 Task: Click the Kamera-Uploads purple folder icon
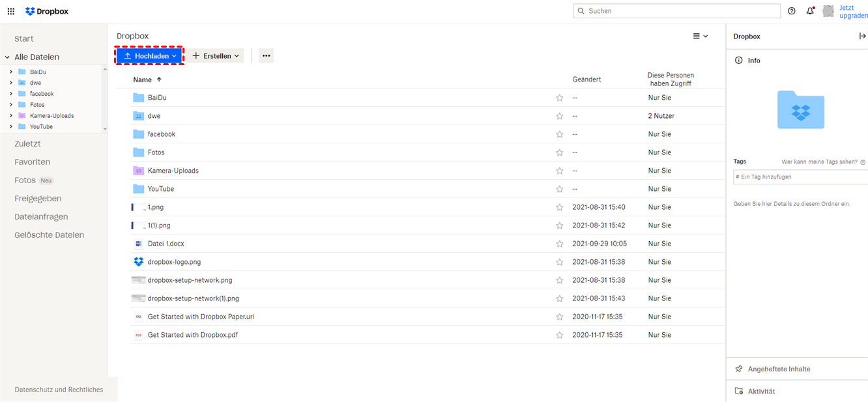click(138, 171)
